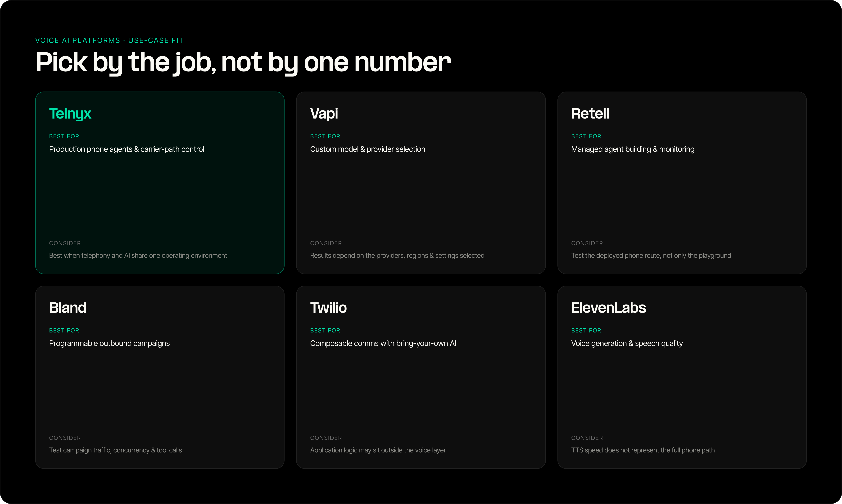This screenshot has width=842, height=504.
Task: Click "Composable comms with bring-your-own AI"
Action: coord(383,344)
